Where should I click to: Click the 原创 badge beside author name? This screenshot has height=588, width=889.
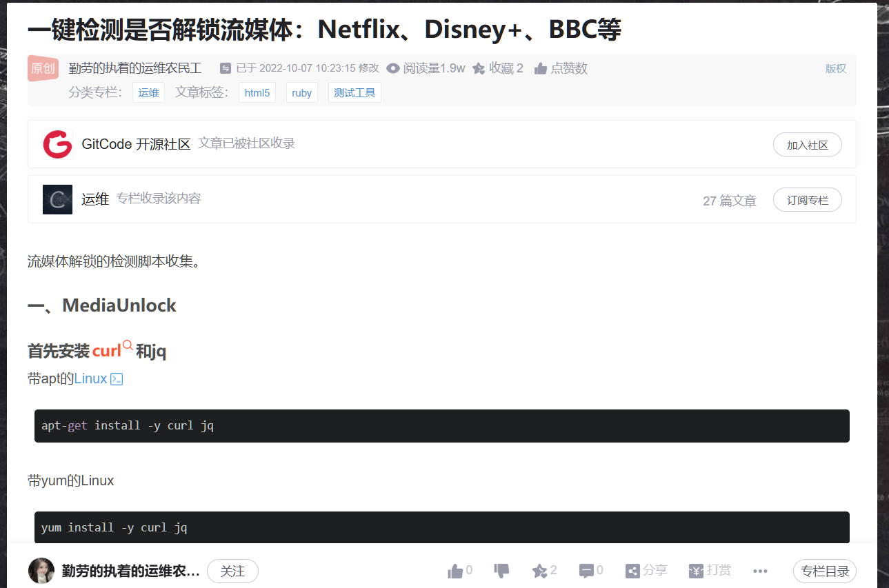[x=43, y=68]
